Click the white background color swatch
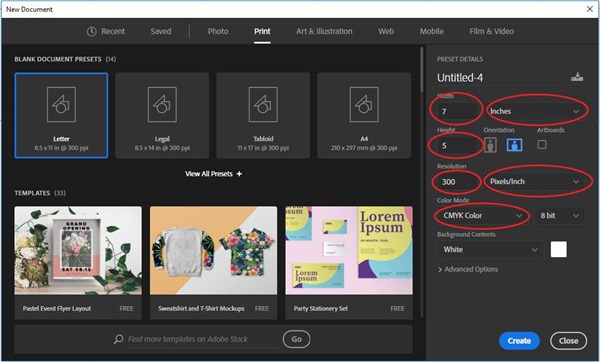Image resolution: width=600 pixels, height=362 pixels. [x=559, y=249]
